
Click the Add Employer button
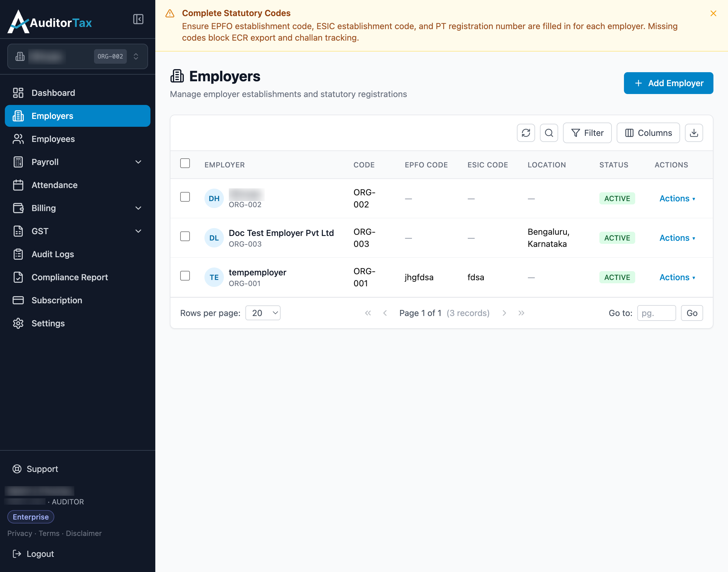point(668,83)
